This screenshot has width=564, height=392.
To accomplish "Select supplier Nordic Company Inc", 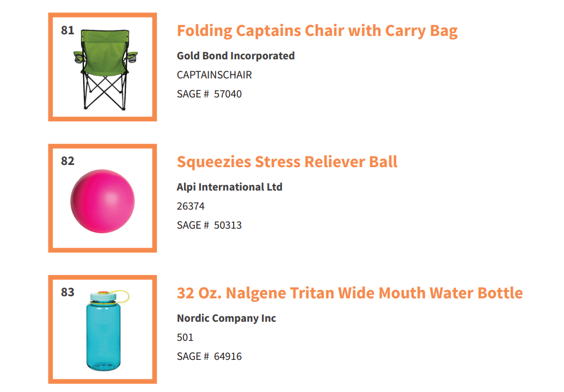I will (x=226, y=318).
